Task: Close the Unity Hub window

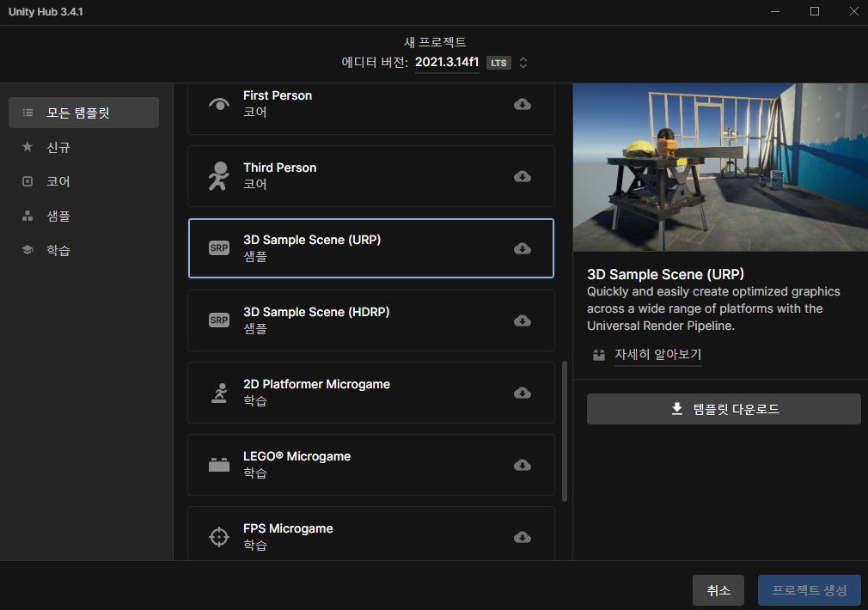Action: click(x=853, y=12)
